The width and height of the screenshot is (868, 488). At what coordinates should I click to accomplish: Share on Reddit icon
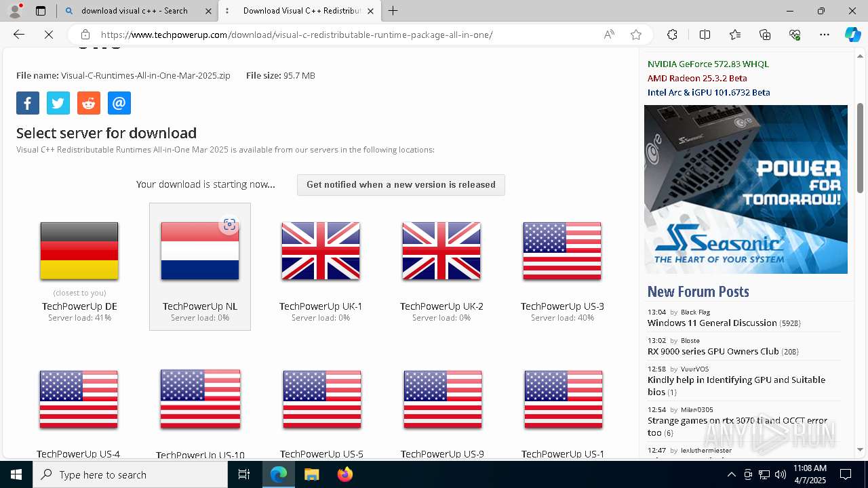(89, 103)
